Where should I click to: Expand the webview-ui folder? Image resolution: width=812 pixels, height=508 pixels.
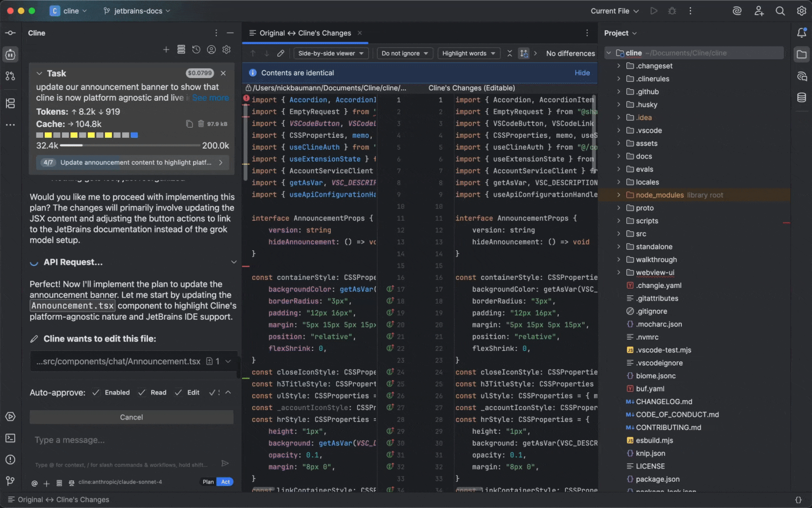618,272
